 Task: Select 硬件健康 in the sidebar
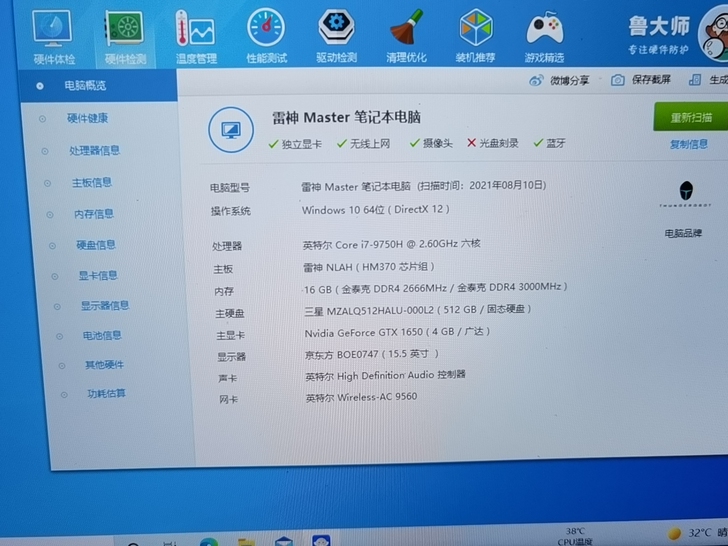click(x=87, y=118)
